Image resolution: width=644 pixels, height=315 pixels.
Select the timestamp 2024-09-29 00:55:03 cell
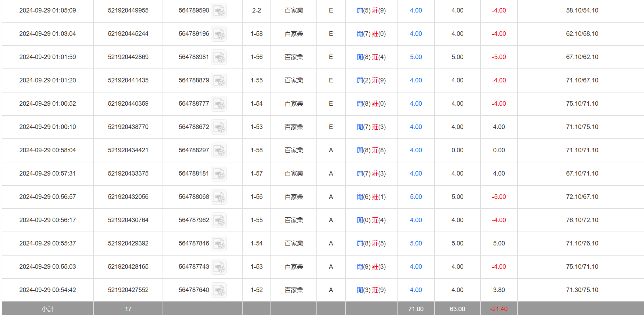[x=48, y=267]
